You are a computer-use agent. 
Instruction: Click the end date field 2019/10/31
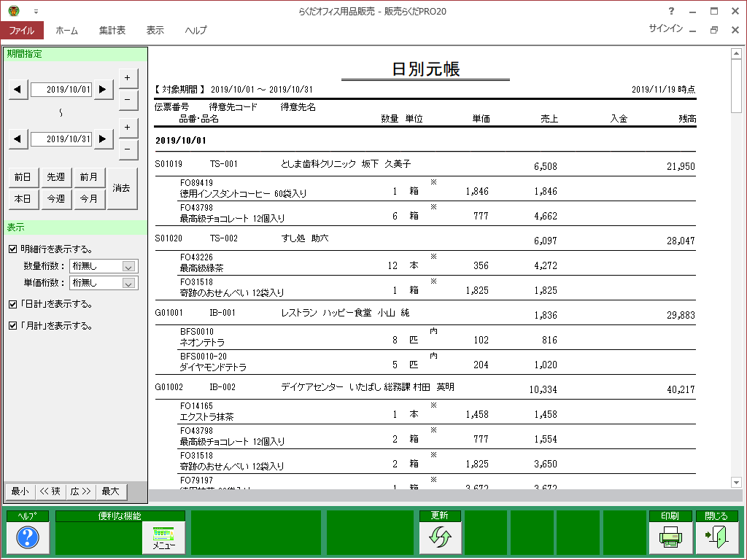click(61, 139)
